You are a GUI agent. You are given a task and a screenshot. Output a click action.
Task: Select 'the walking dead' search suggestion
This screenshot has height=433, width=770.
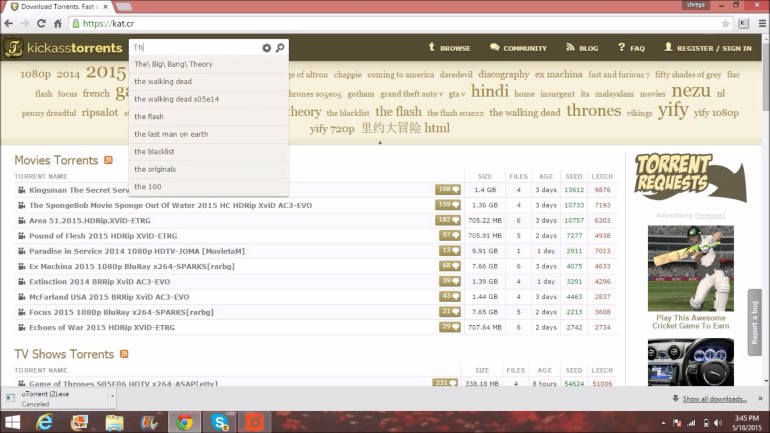pos(164,82)
